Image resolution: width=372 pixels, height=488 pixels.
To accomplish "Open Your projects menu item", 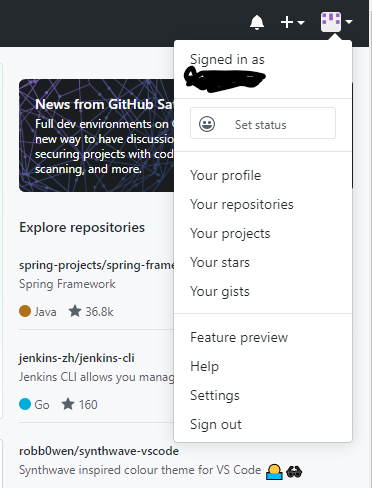I will coord(230,233).
